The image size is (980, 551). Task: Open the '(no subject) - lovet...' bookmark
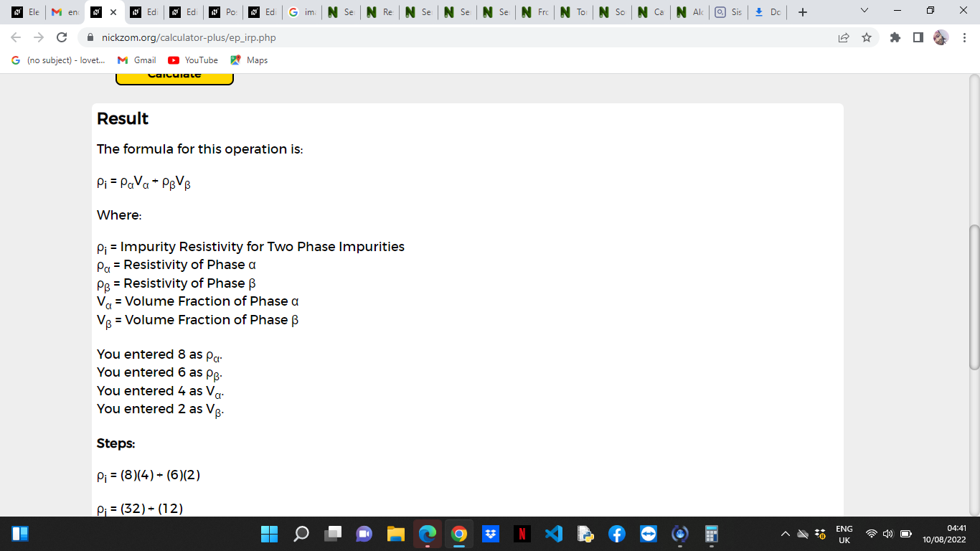[x=59, y=60]
